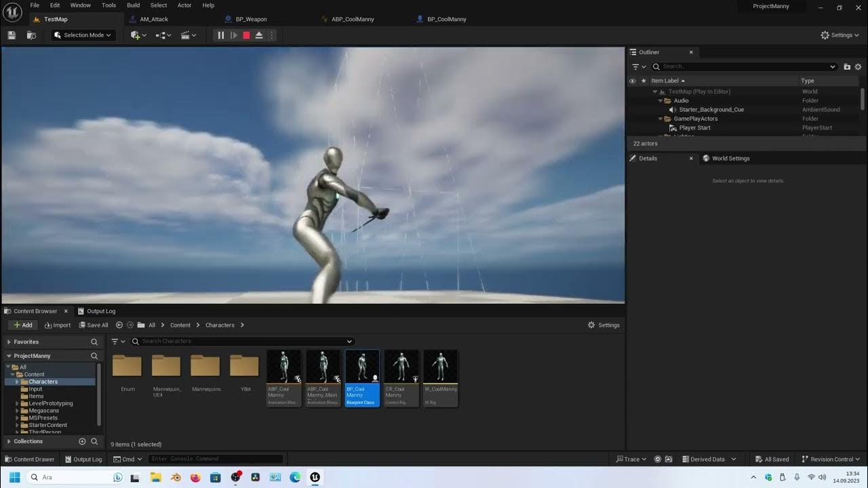Viewport: 868px width, 488px height.
Task: Open the Actor menu
Action: coord(184,5)
